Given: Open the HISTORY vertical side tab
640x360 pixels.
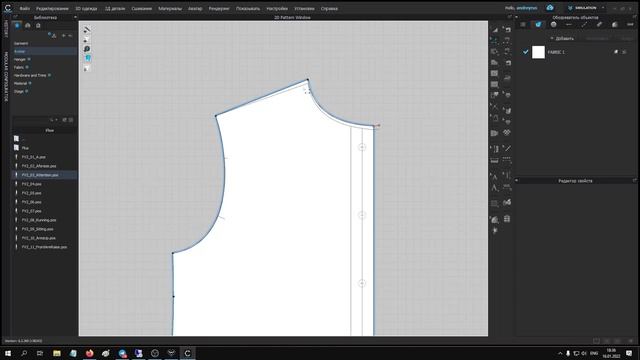Looking at the screenshot, I should tap(6, 29).
